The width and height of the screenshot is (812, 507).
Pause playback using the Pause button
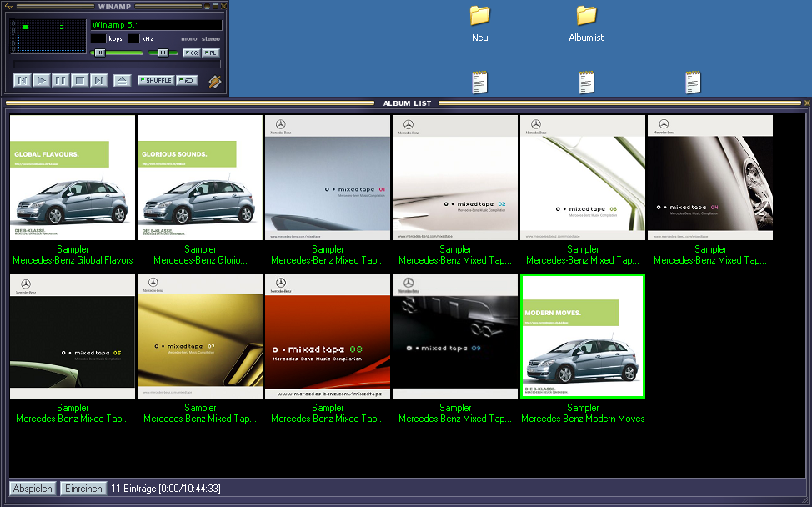[x=61, y=80]
